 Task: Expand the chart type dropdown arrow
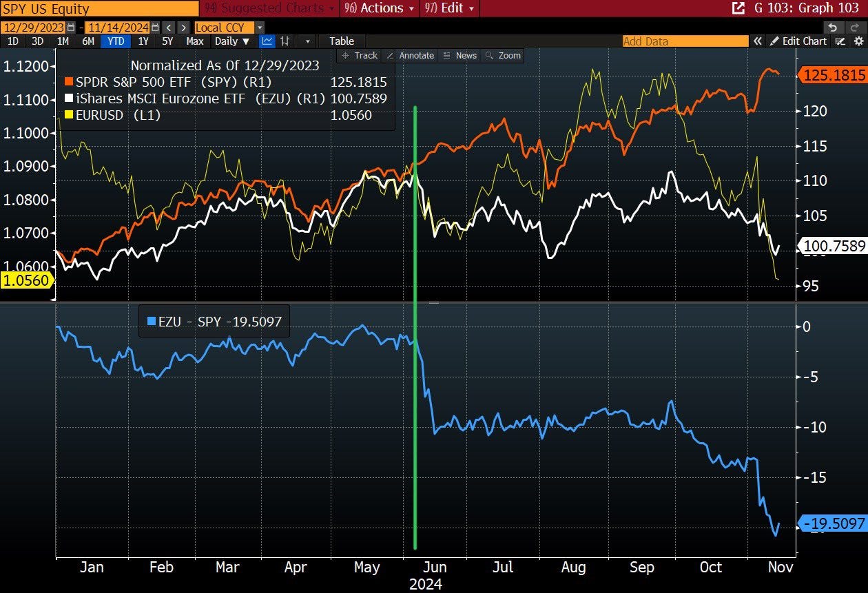click(307, 41)
